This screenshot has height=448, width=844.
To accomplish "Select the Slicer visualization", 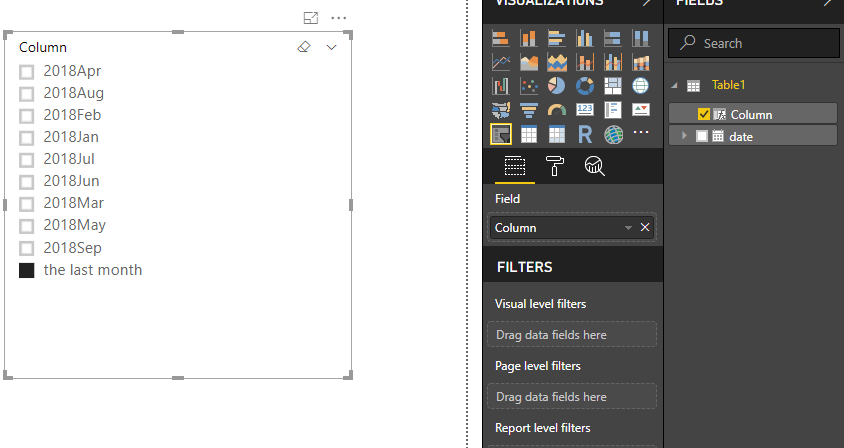I will [x=501, y=134].
